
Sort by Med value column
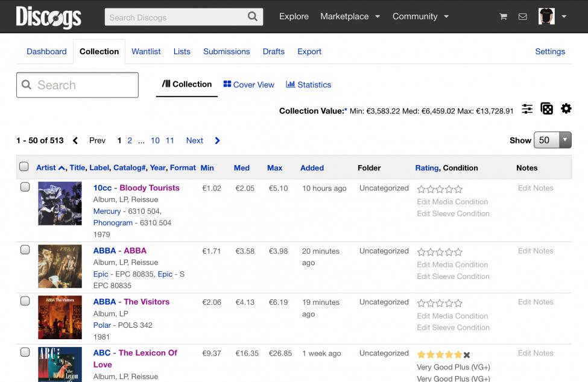pyautogui.click(x=241, y=168)
